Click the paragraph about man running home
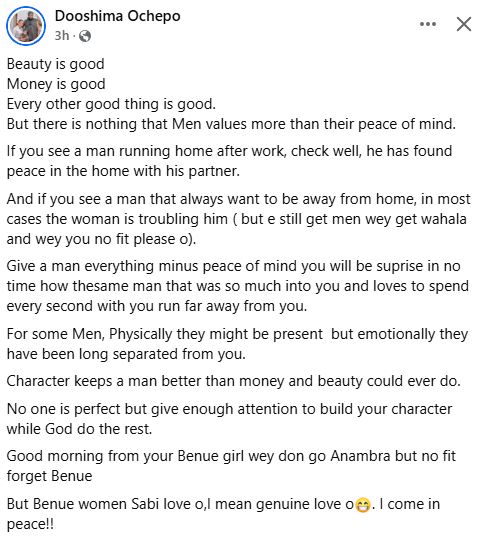Screen dimensions: 489x536 [x=229, y=161]
